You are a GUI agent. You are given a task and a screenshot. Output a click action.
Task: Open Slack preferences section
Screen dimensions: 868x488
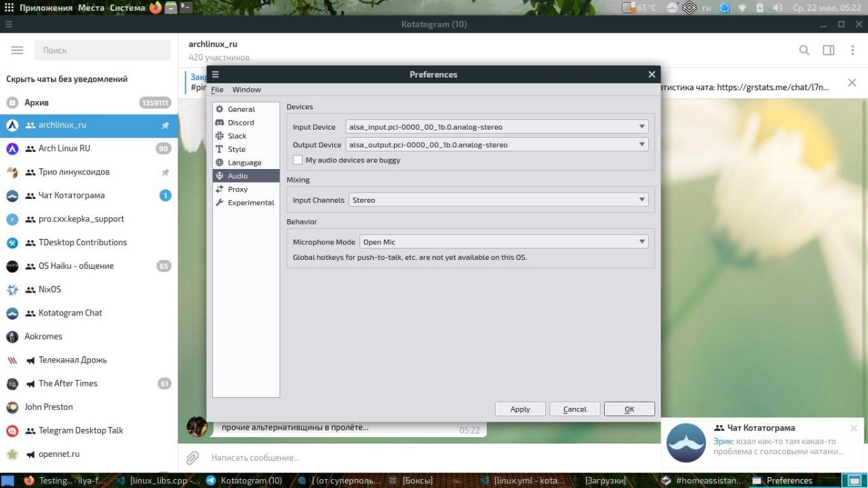[245, 136]
